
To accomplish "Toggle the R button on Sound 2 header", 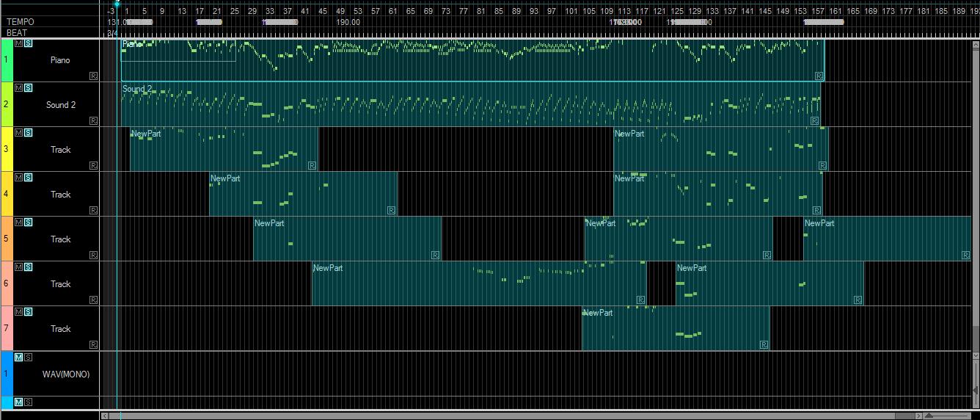I will [93, 120].
